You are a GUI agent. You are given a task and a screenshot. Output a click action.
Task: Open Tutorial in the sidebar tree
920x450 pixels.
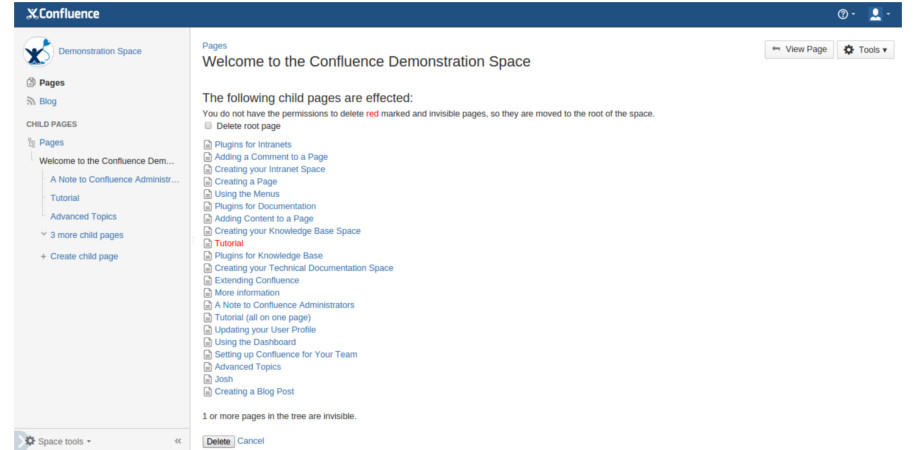pos(65,198)
